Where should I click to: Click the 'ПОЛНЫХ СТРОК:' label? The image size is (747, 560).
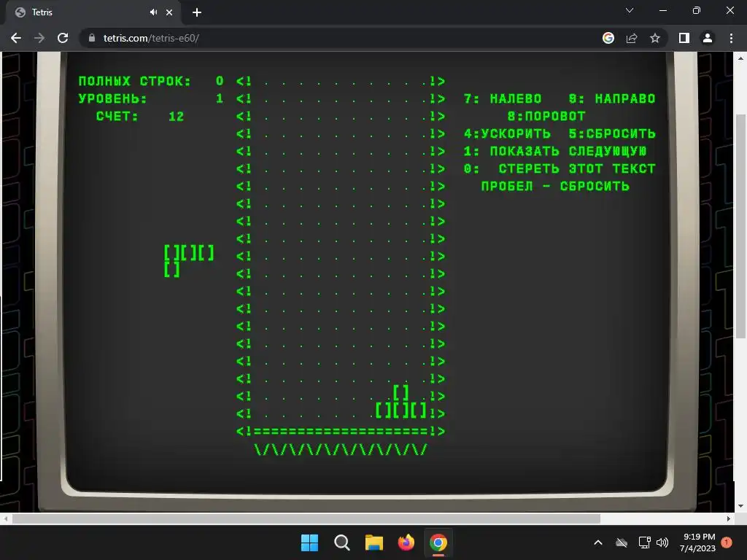pos(134,81)
